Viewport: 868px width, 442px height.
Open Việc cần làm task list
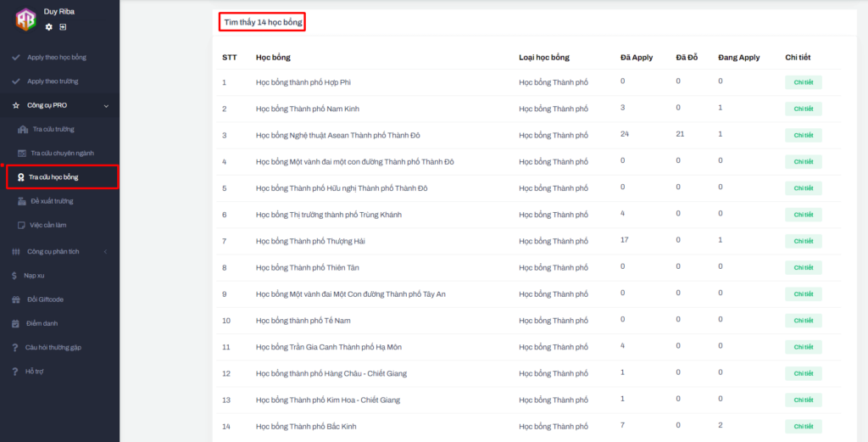[48, 225]
